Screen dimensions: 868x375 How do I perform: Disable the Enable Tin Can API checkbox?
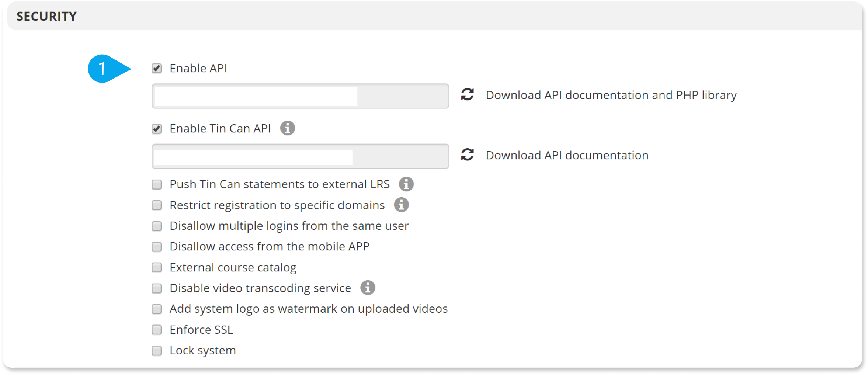tap(156, 128)
